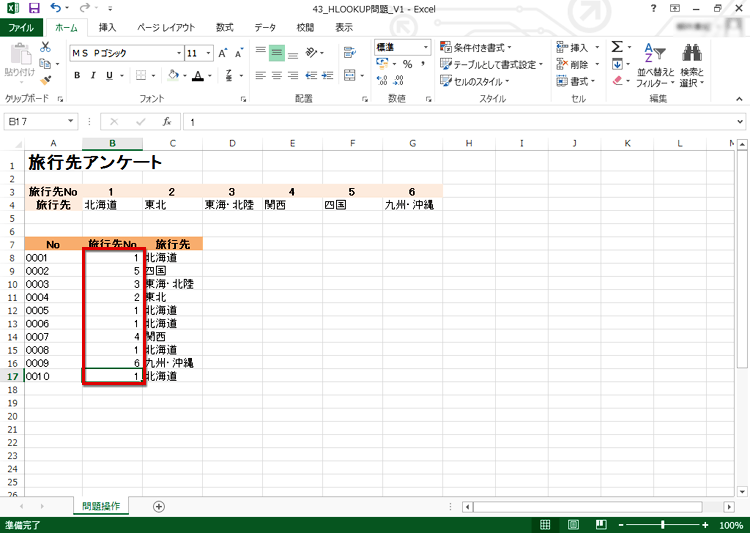Open セルのスタイル cell styles menu

(x=474, y=81)
